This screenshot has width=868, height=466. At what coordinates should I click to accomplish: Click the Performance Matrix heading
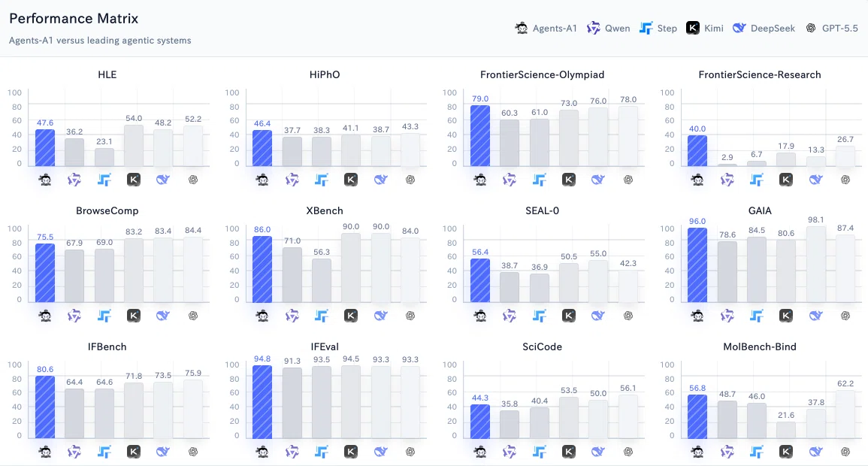tap(74, 18)
